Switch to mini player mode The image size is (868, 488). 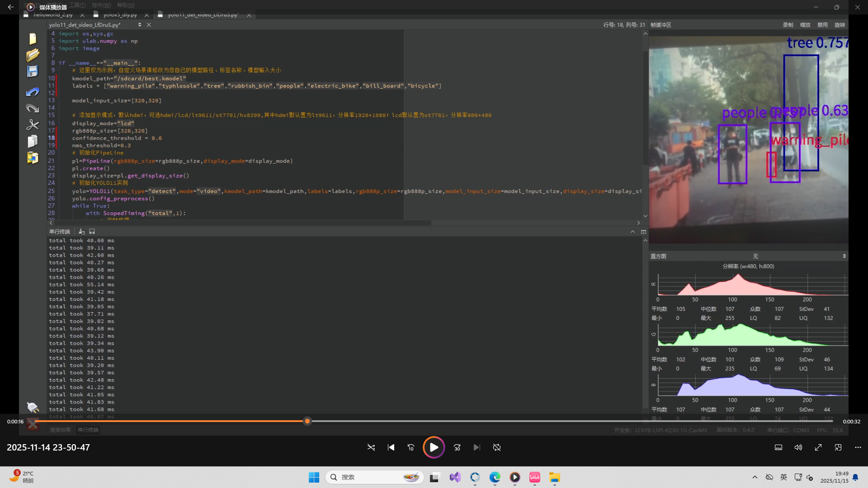(838, 447)
